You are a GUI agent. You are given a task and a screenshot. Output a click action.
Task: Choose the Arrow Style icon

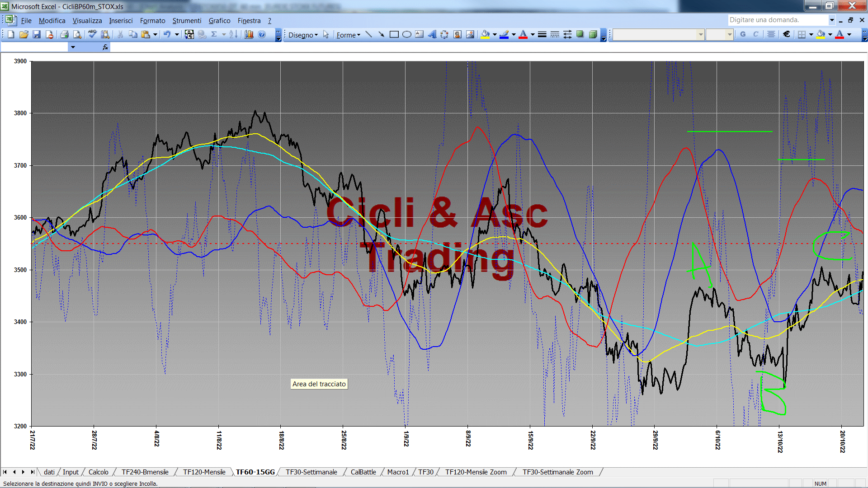coord(567,34)
